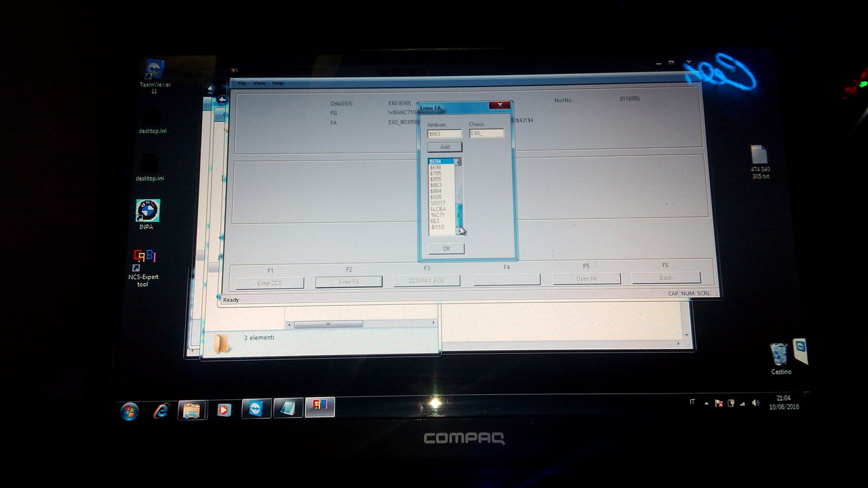Click the Internet Explorer taskbar icon

(161, 411)
